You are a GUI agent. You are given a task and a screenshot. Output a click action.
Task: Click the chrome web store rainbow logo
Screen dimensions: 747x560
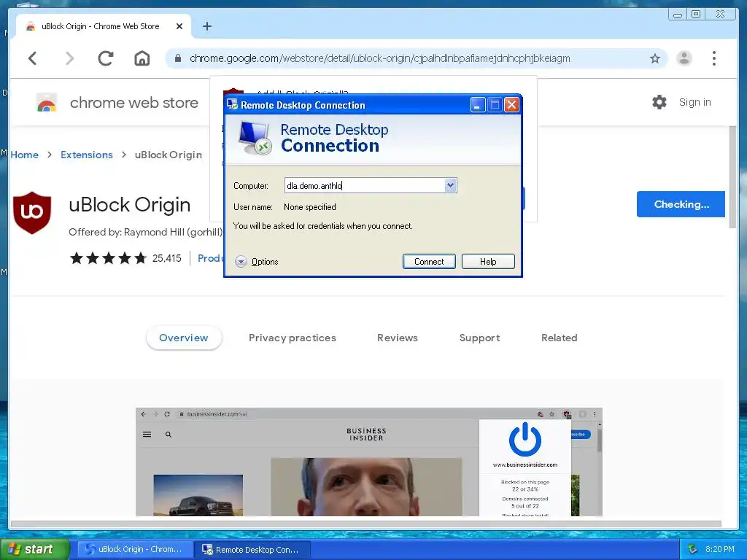47,102
